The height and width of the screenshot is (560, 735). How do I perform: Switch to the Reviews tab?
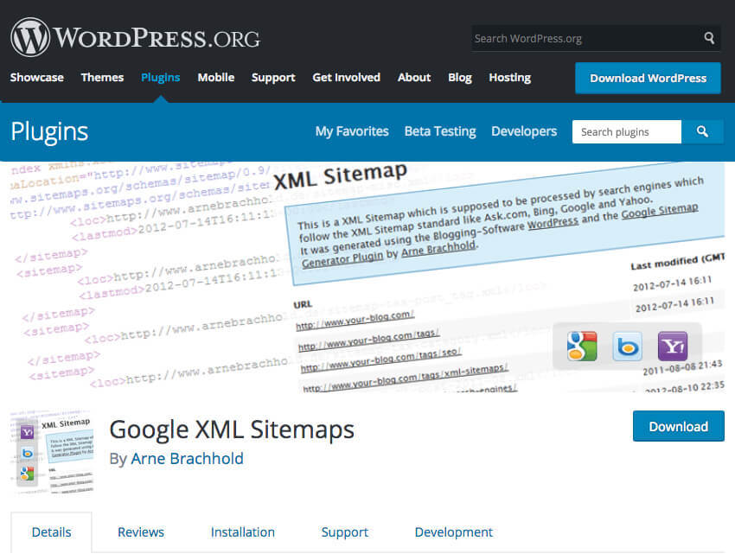(x=141, y=531)
